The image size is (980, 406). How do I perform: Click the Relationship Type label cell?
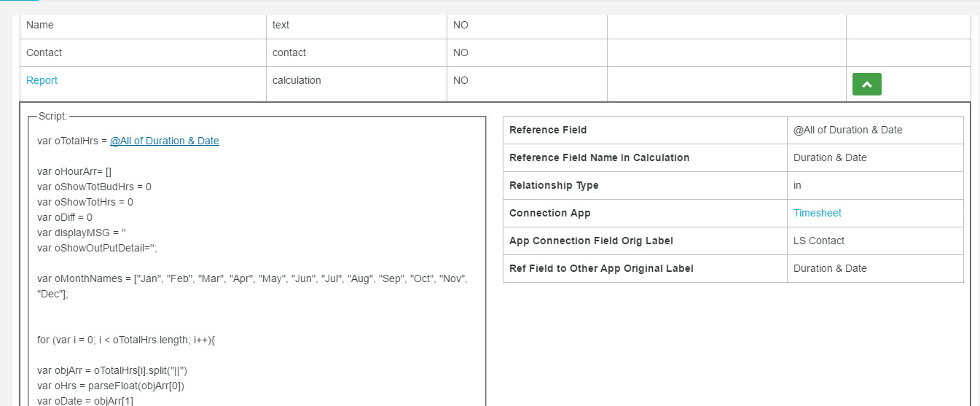[554, 186]
